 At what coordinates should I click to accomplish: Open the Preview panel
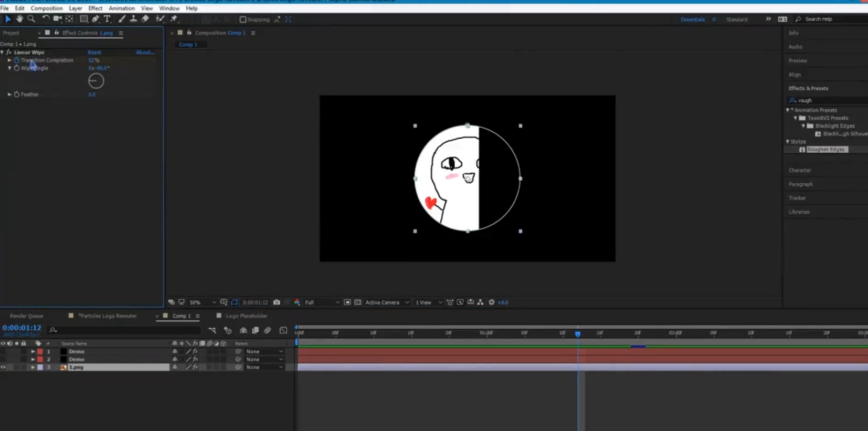pyautogui.click(x=798, y=60)
